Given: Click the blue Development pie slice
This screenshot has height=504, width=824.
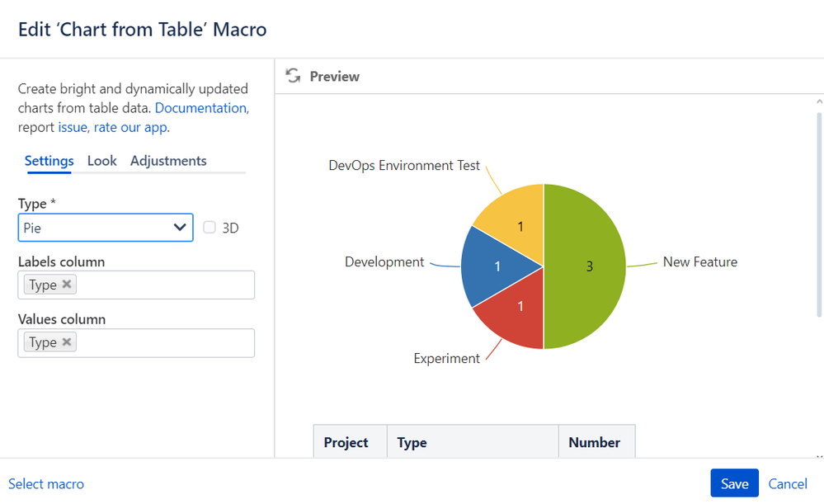Looking at the screenshot, I should coord(490,266).
